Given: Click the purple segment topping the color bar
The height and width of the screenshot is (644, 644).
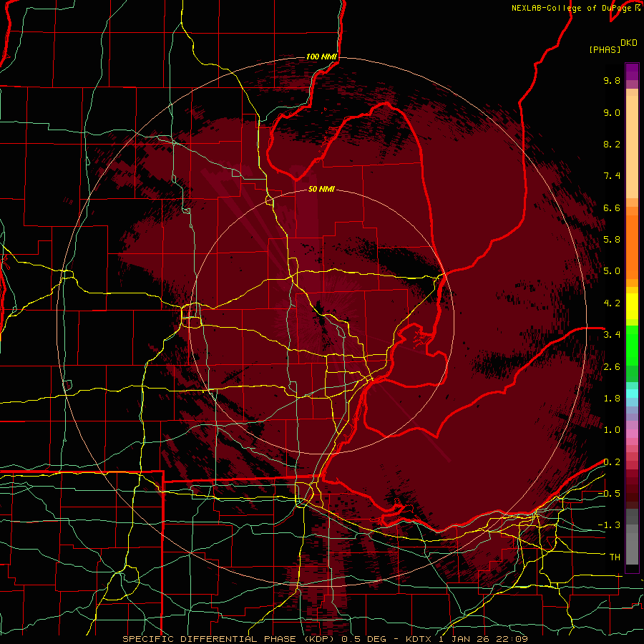Looking at the screenshot, I should (632, 72).
